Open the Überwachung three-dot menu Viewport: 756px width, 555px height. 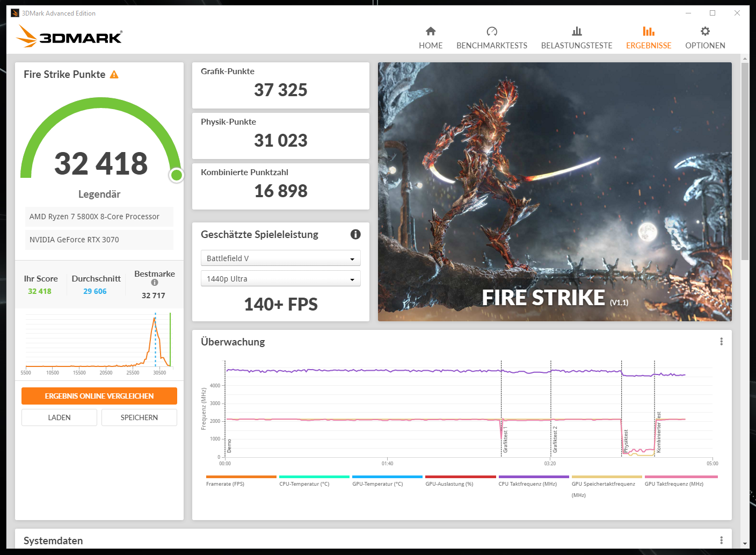pyautogui.click(x=721, y=342)
